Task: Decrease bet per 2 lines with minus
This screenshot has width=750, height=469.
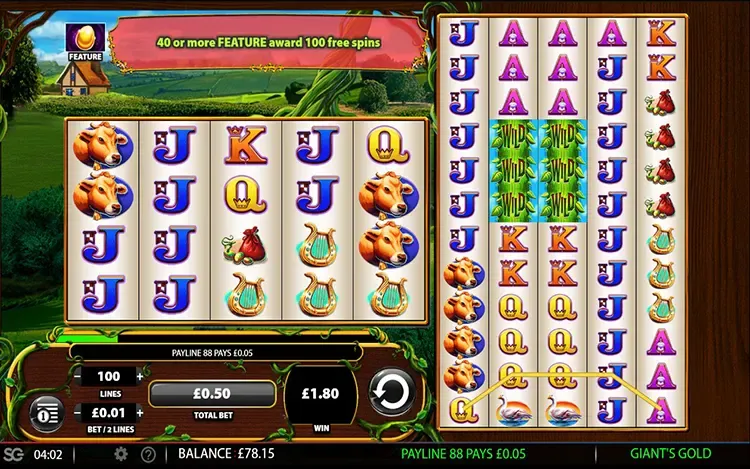Action: point(77,413)
